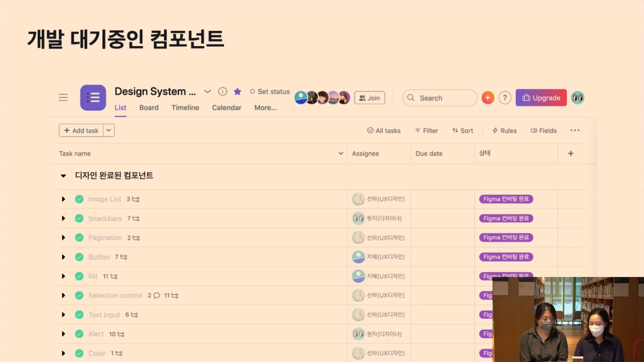The width and height of the screenshot is (644, 362).
Task: Click the Join button
Action: pos(370,98)
